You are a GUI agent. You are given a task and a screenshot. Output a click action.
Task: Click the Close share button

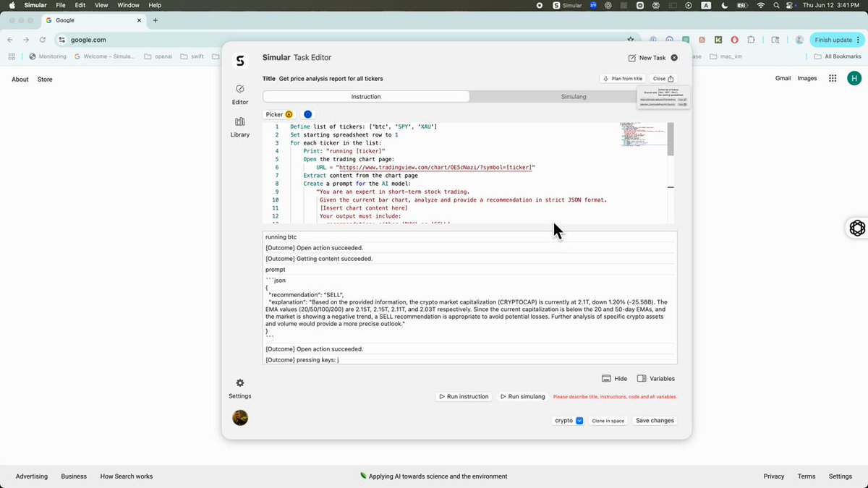[663, 79]
